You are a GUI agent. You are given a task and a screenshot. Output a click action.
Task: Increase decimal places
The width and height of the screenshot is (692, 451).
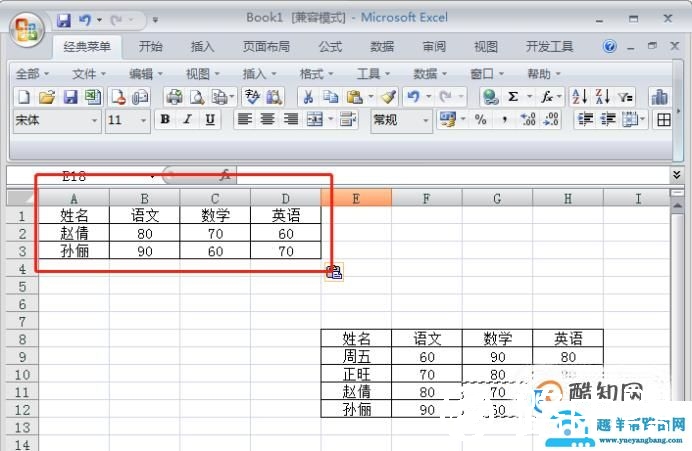[528, 120]
